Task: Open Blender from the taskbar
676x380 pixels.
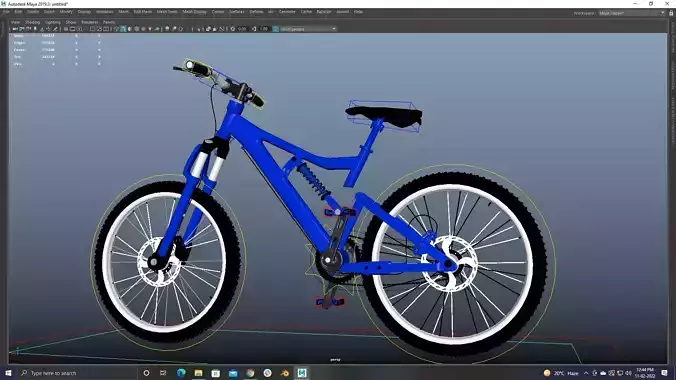Action: tap(285, 373)
